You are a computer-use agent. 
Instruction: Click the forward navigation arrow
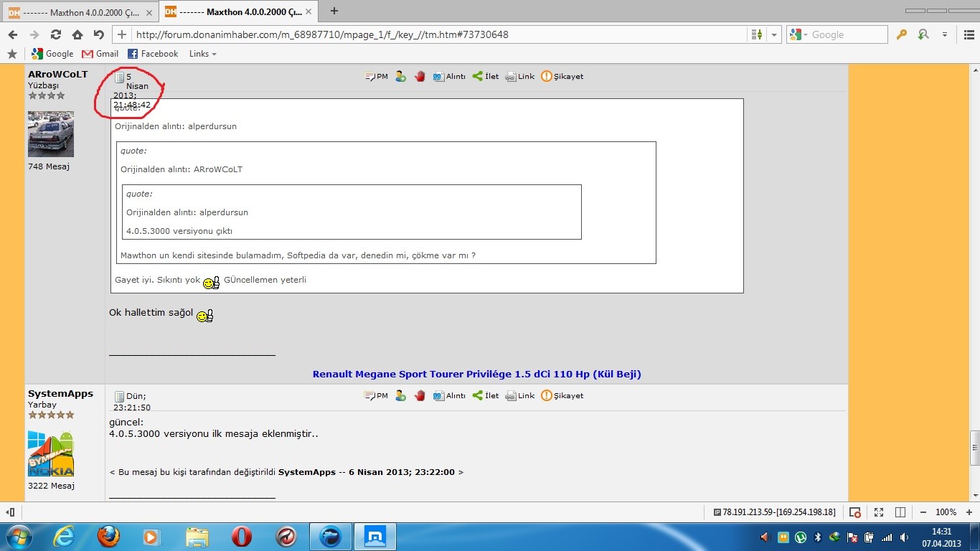click(34, 34)
